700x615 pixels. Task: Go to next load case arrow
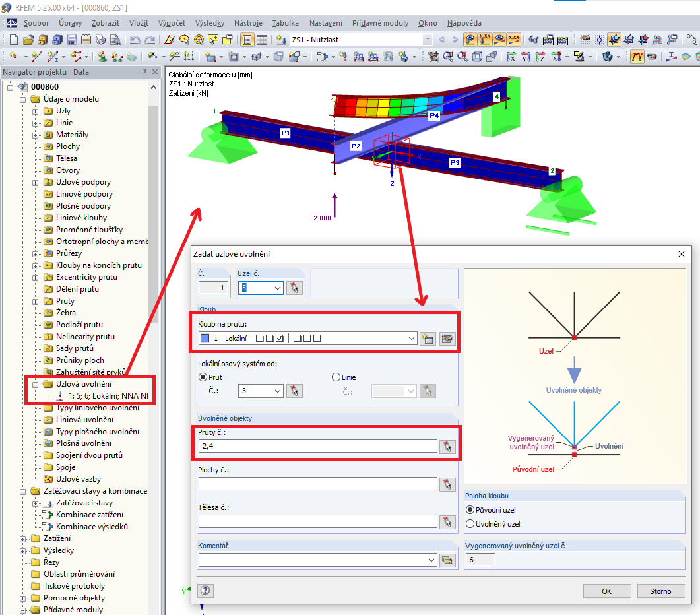[455, 40]
